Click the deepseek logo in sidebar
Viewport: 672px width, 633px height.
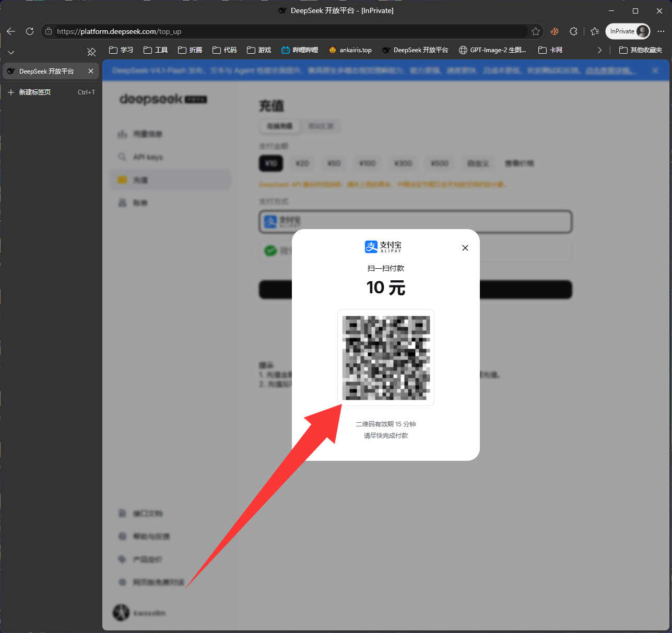163,99
